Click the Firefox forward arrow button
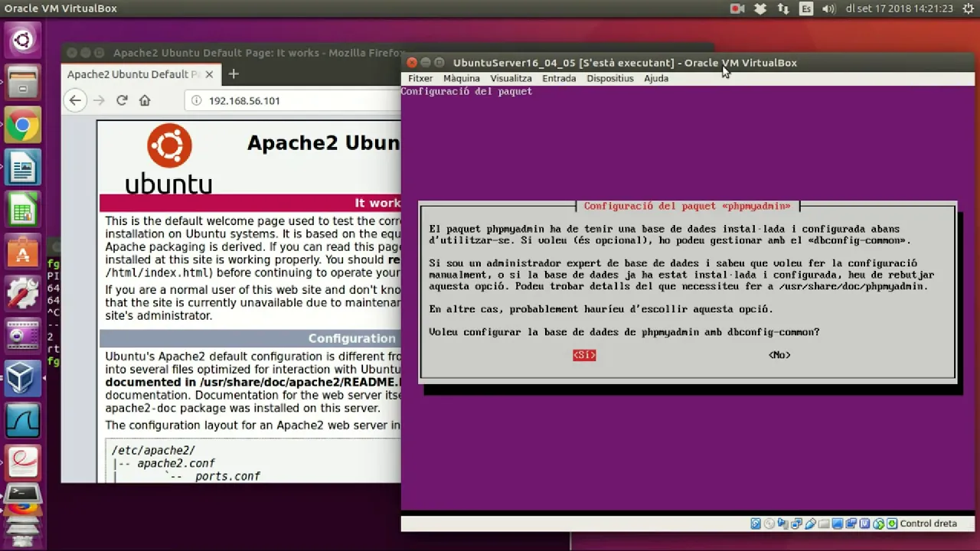 [99, 100]
